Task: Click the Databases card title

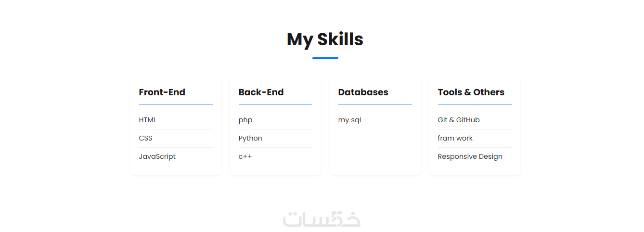Action: point(363,92)
